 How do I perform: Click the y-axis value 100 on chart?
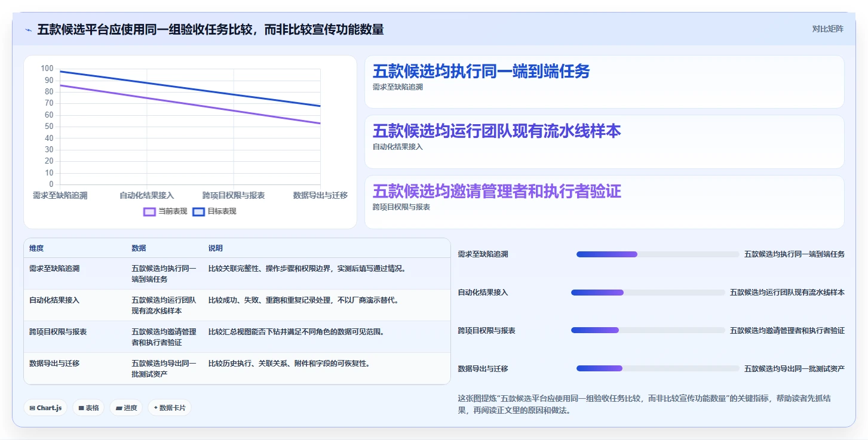47,69
